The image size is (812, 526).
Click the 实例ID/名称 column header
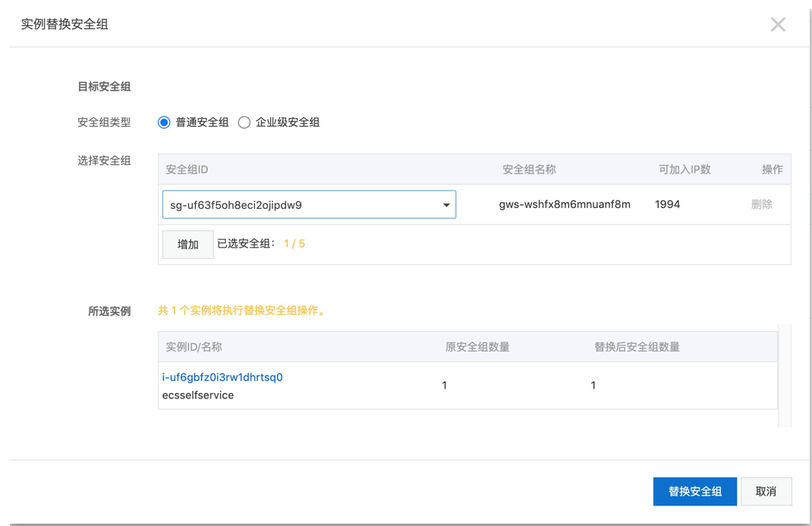click(194, 347)
